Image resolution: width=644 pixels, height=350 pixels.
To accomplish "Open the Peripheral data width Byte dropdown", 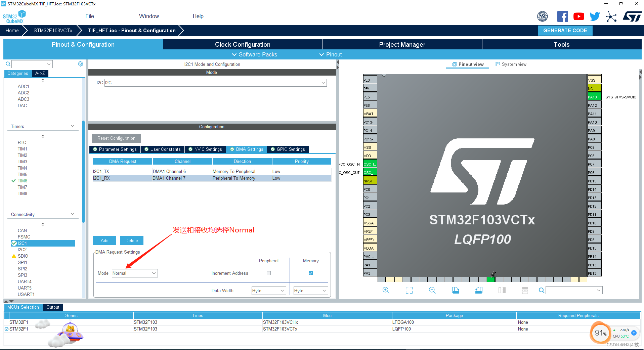I will point(269,291).
